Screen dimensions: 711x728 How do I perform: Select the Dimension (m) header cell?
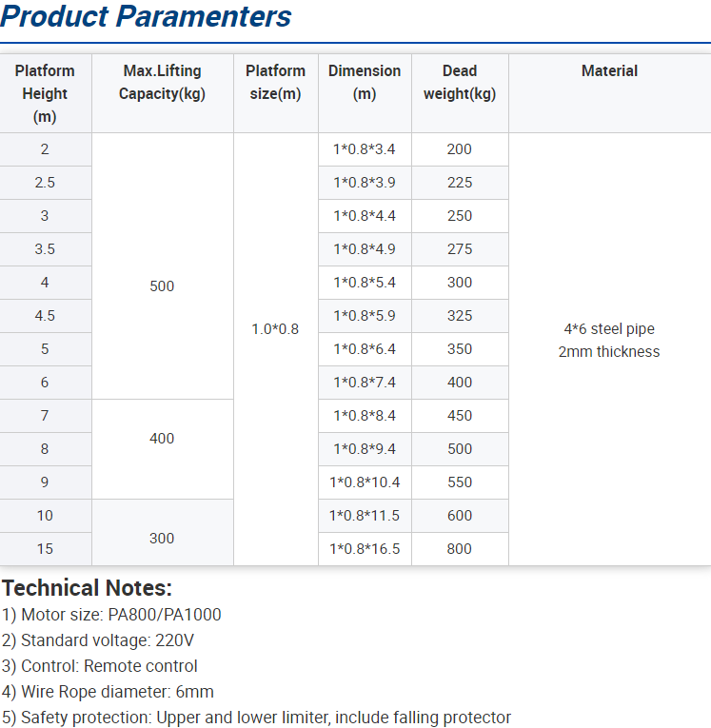pos(365,82)
